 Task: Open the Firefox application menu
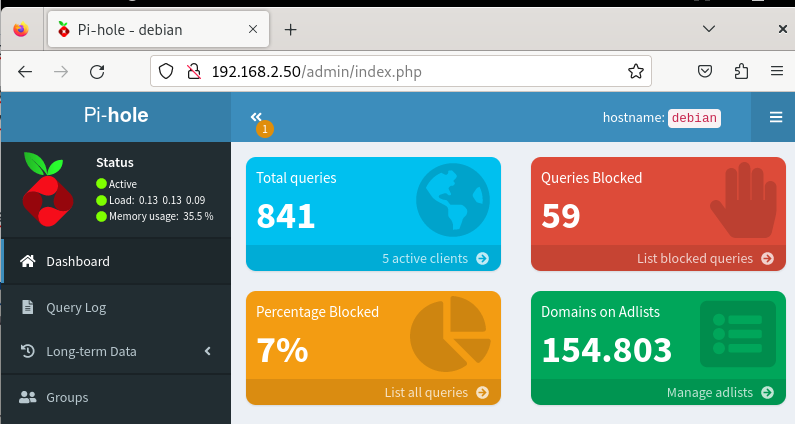776,71
